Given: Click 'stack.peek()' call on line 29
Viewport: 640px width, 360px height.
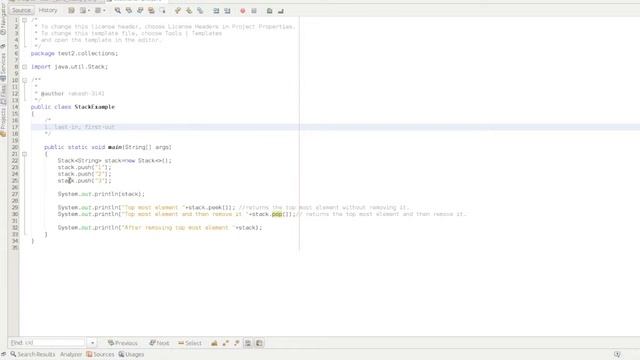Looking at the screenshot, I should point(210,208).
